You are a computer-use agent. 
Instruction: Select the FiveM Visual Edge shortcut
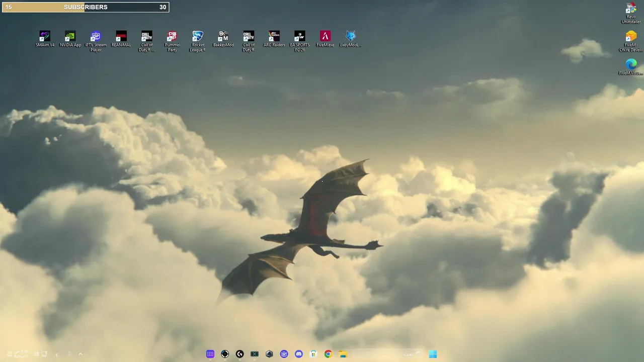click(x=631, y=67)
